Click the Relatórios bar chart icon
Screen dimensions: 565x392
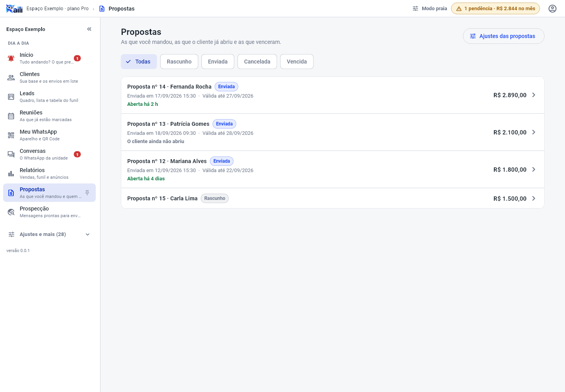click(11, 174)
